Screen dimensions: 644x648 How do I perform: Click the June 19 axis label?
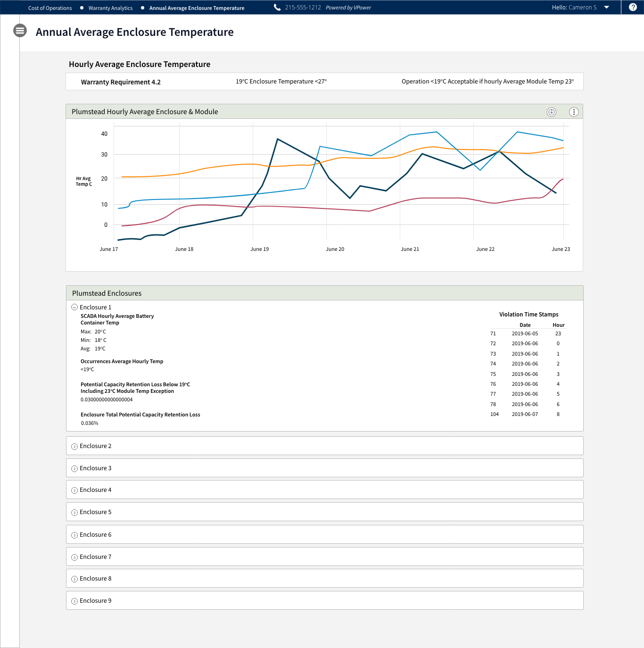coord(260,249)
